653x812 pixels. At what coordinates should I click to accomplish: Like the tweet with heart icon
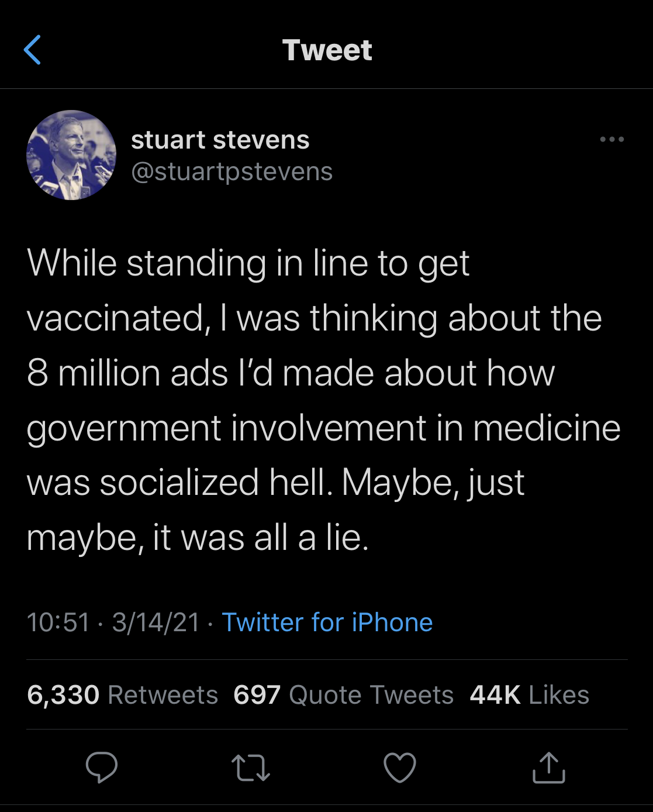tap(400, 767)
